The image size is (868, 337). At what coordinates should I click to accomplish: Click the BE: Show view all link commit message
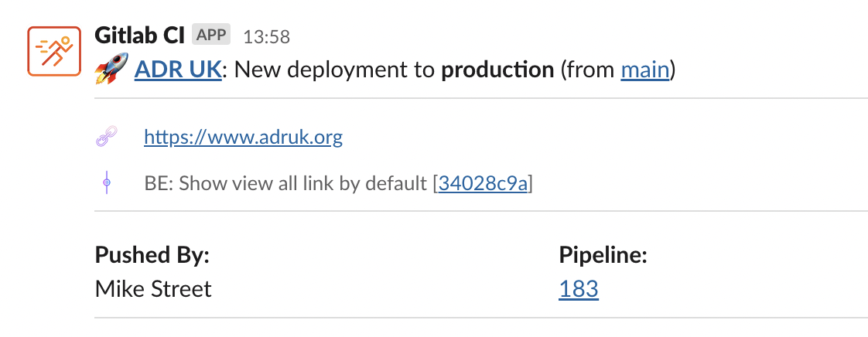[x=285, y=183]
